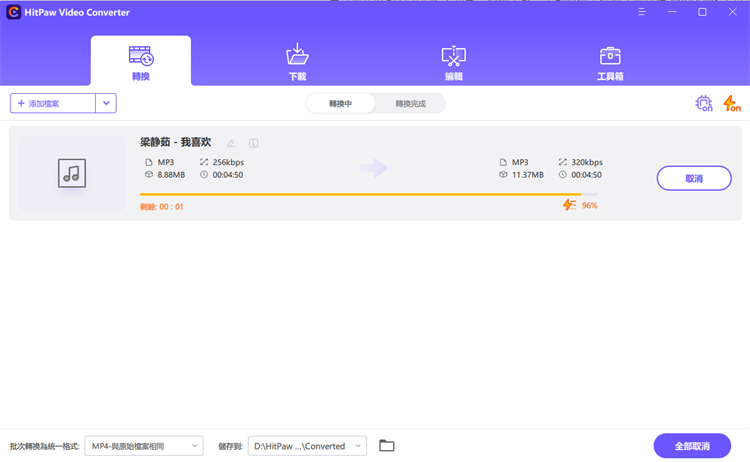Switch to the Download tab
This screenshot has width=750, height=462.
297,62
